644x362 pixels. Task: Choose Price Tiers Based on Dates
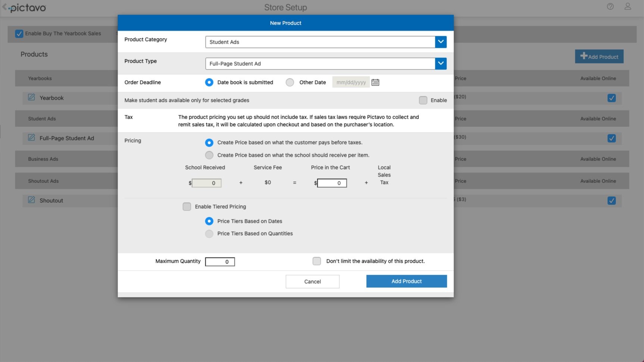[209, 221]
